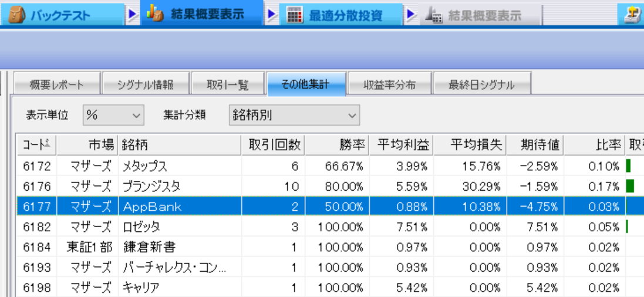Click the blue arrow after 最適分散投資
This screenshot has width=644, height=297.
tap(411, 15)
